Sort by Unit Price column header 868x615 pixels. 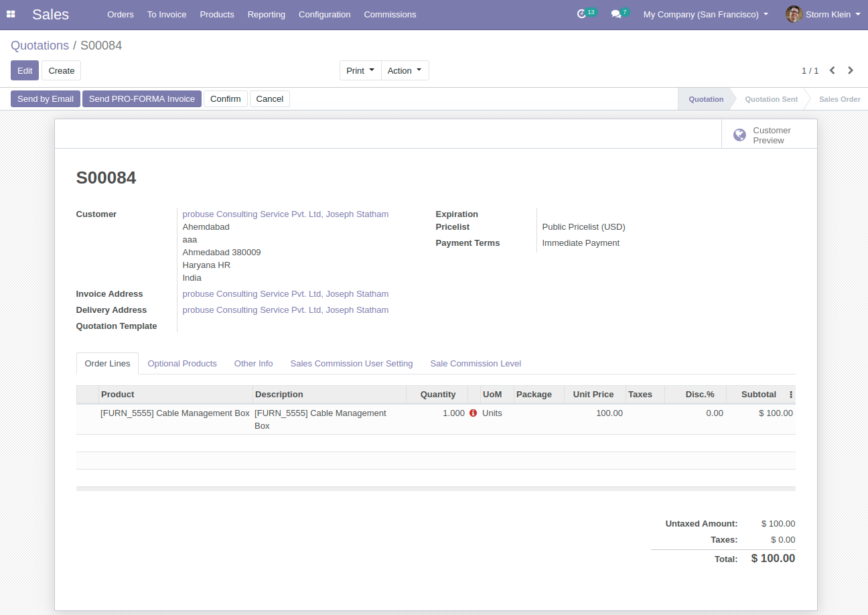pos(595,395)
